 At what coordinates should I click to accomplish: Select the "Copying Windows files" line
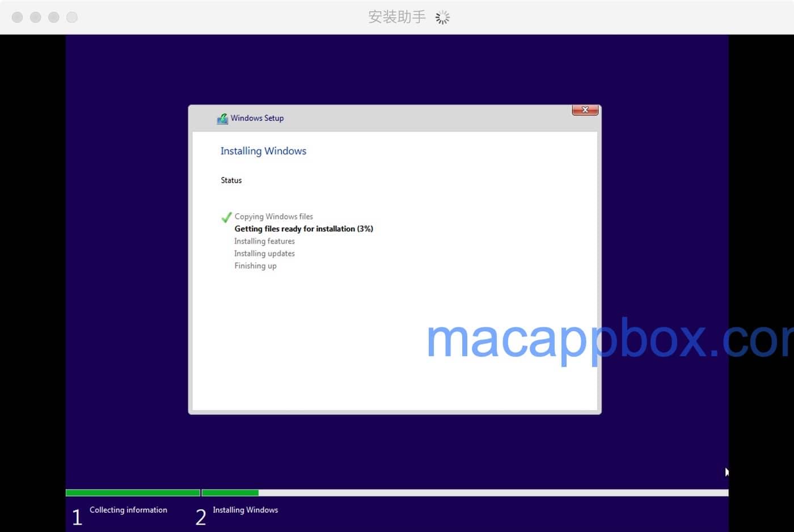pyautogui.click(x=274, y=217)
